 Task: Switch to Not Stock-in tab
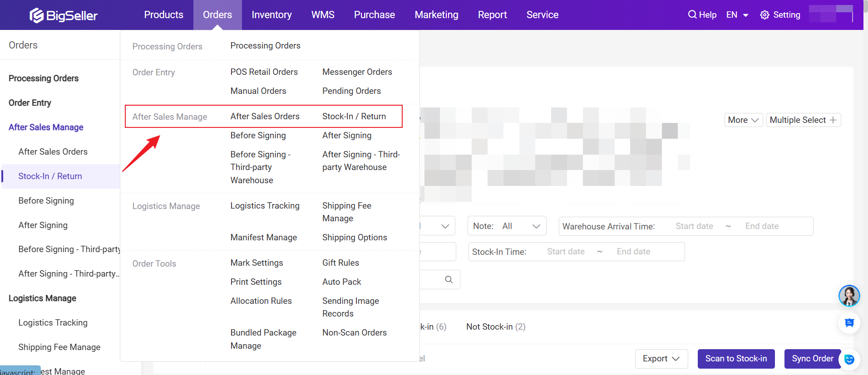[495, 327]
